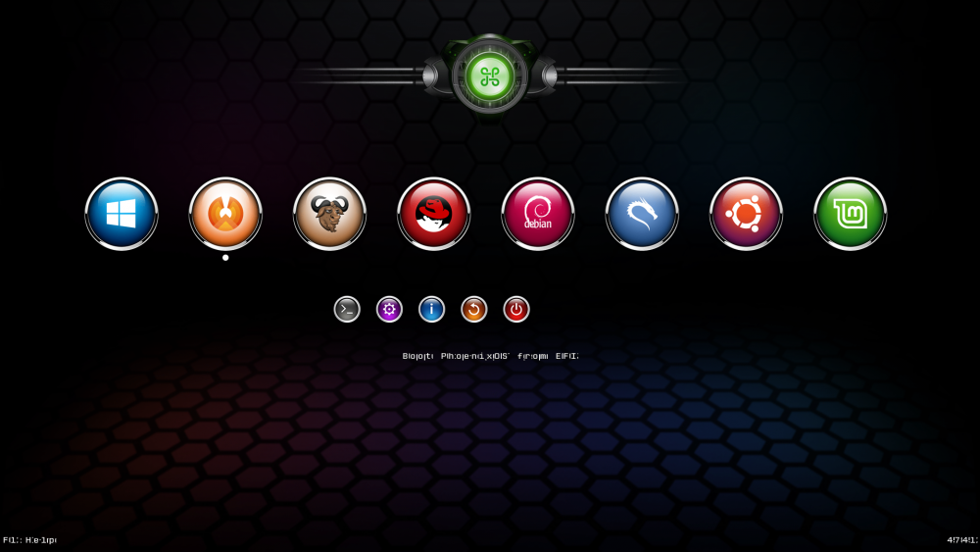The height and width of the screenshot is (552, 980).
Task: Select the Linux Mint boot icon
Action: coord(850,214)
